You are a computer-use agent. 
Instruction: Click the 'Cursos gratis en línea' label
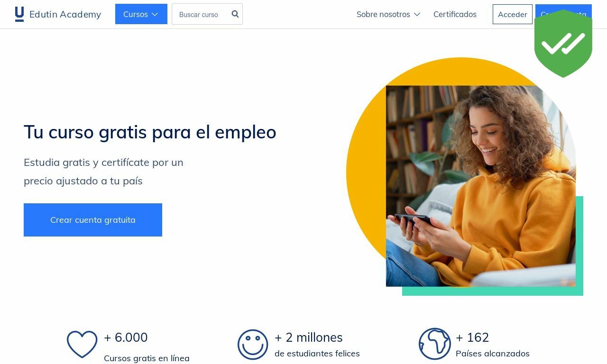pyautogui.click(x=147, y=358)
